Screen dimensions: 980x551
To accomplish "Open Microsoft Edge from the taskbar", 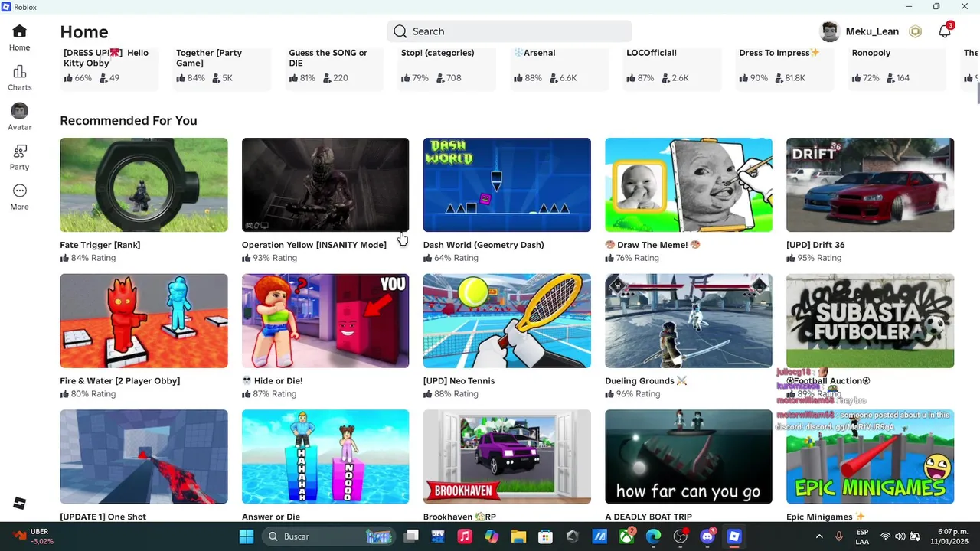I will tap(653, 536).
